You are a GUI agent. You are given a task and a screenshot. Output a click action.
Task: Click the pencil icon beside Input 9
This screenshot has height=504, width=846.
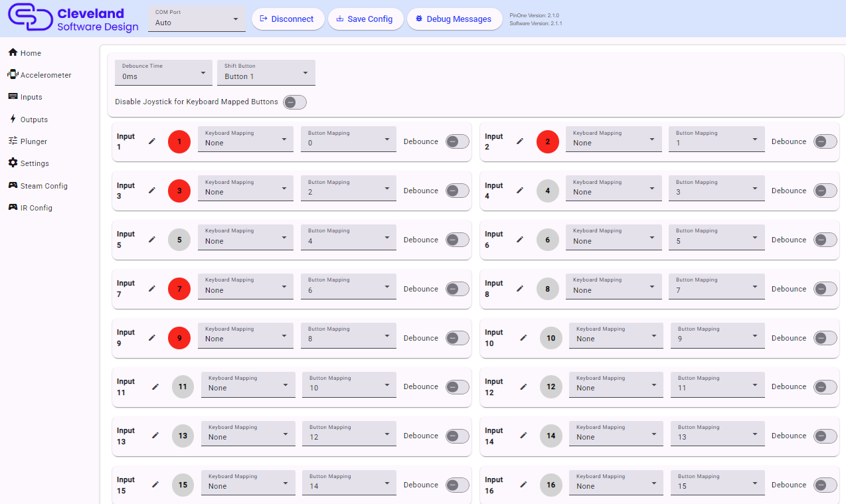152,338
